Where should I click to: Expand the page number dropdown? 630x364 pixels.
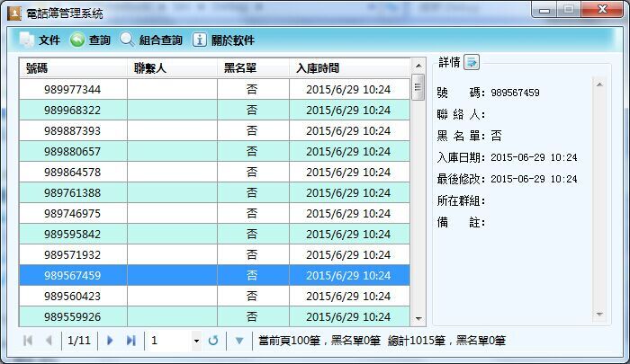196,341
